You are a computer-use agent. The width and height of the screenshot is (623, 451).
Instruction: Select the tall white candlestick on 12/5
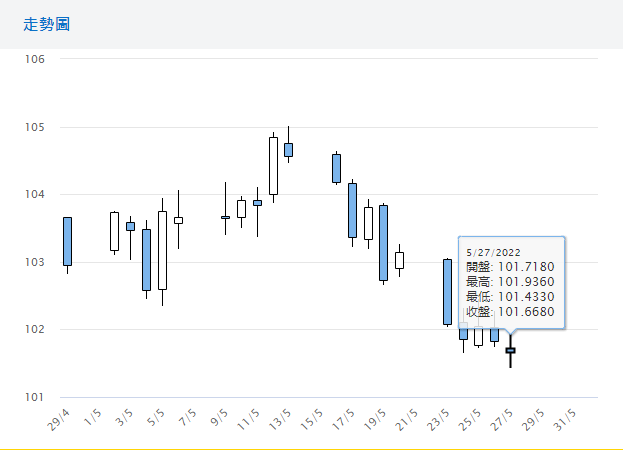[x=273, y=166]
